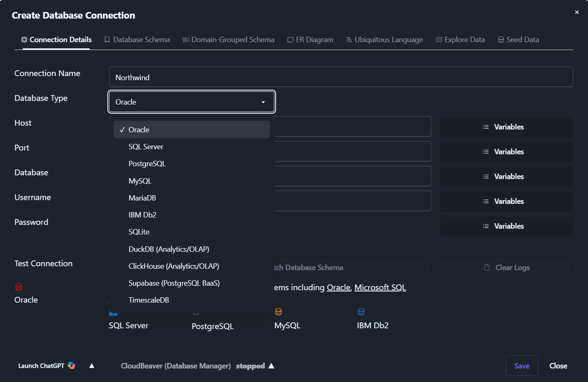
Task: Switch to the Explore Data tab
Action: [x=460, y=40]
